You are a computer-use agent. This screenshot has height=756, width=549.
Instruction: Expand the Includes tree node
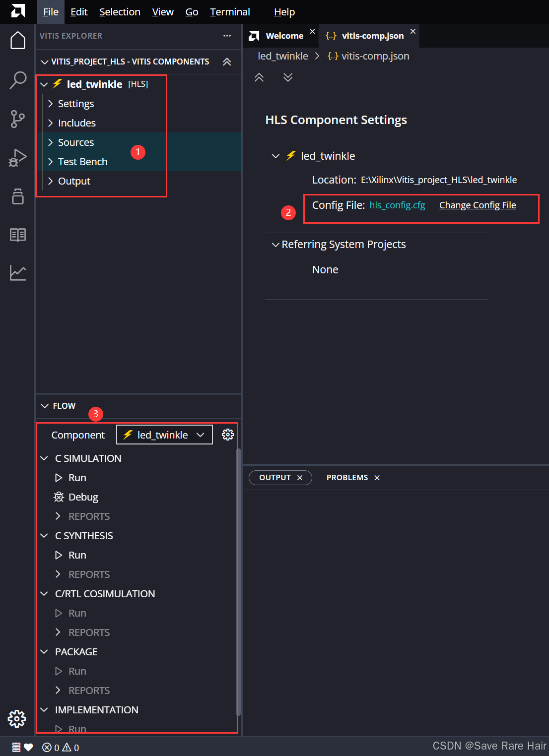pyautogui.click(x=50, y=123)
